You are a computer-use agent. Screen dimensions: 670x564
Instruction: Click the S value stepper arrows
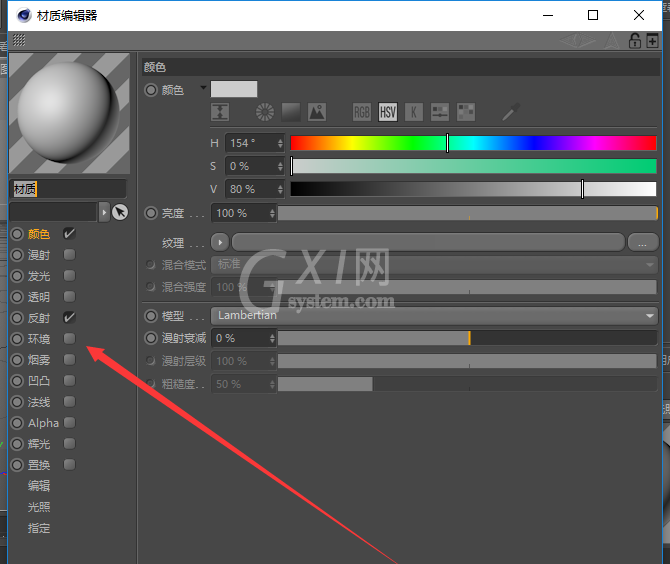[x=280, y=166]
